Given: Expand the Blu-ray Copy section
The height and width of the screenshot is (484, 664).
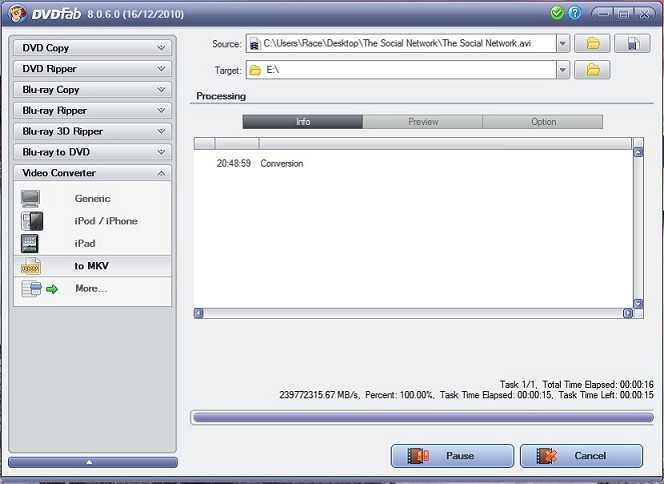Looking at the screenshot, I should (92, 89).
